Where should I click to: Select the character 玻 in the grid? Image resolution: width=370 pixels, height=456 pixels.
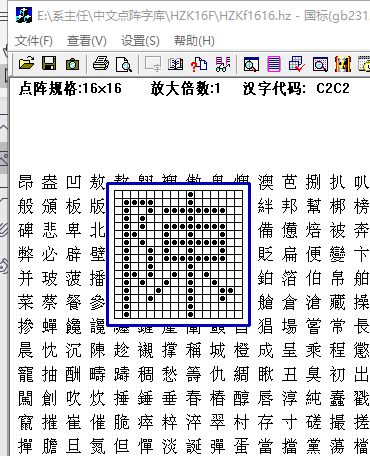click(50, 278)
